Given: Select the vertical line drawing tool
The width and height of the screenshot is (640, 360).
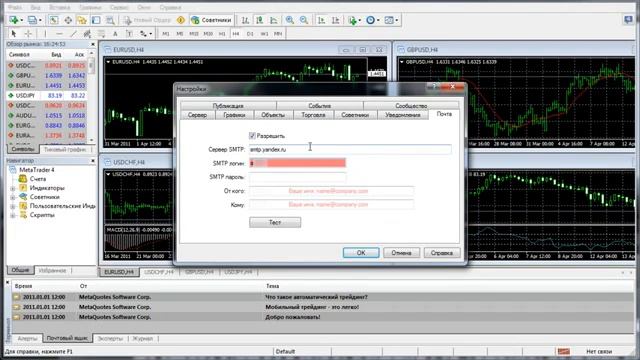Looking at the screenshot, I should pyautogui.click(x=45, y=33).
